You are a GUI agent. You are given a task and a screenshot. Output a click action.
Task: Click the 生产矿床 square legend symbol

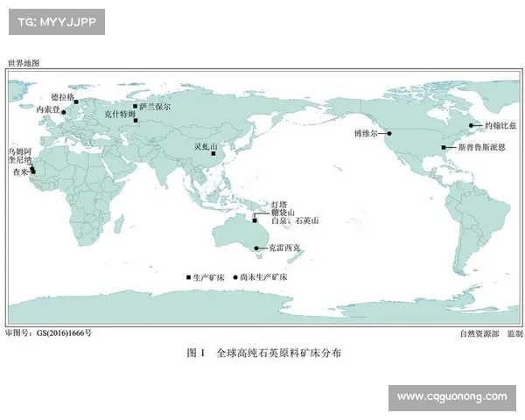pyautogui.click(x=188, y=277)
